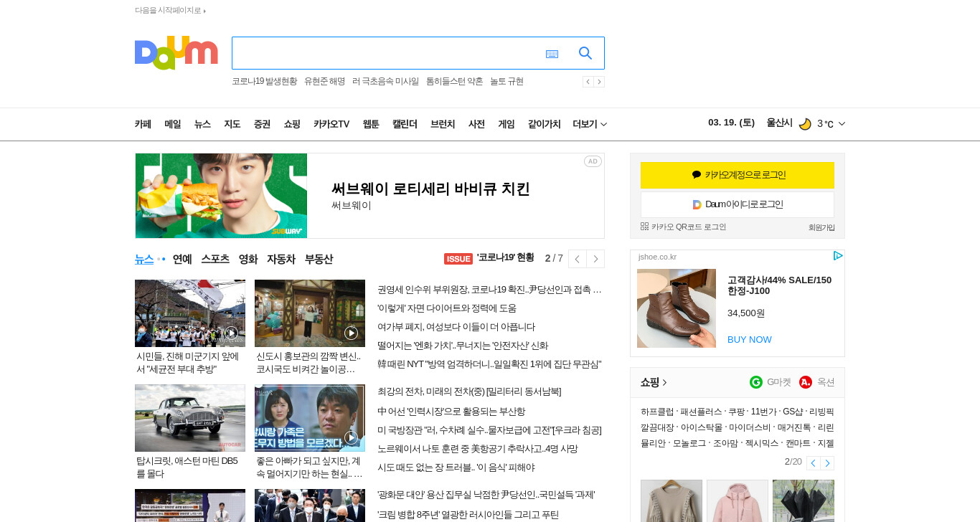980x522 pixels.
Task: Select the 연예 news tab
Action: [x=182, y=259]
